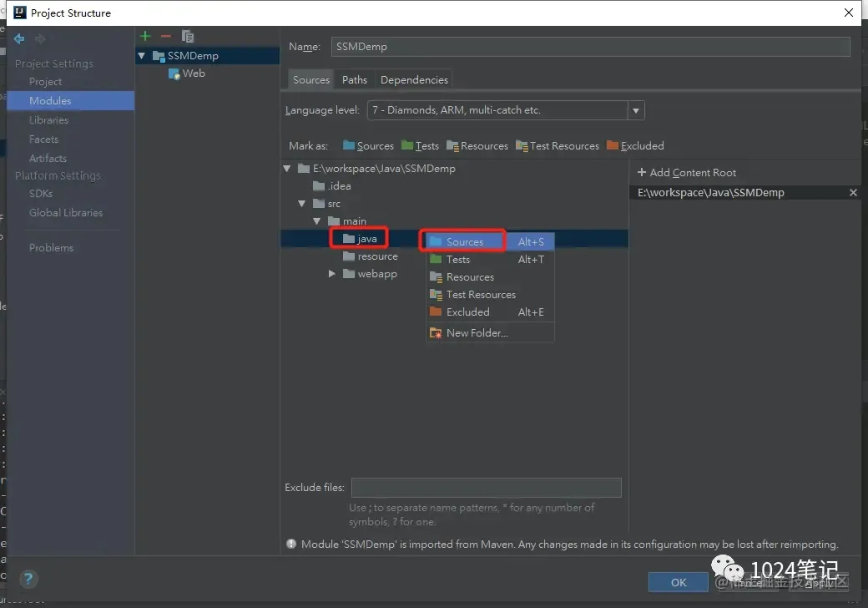Mark as Tests using green folder icon

[420, 145]
